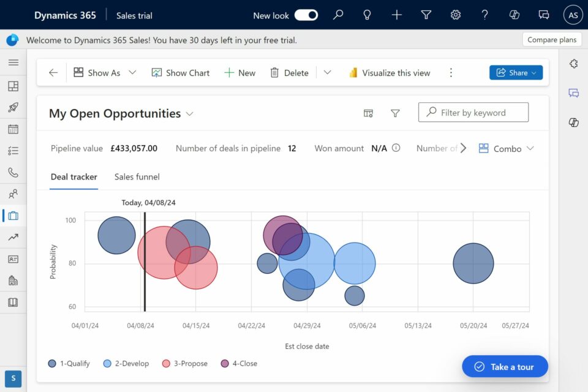Open the advanced filter funnel in header
The width and height of the screenshot is (588, 392).
click(x=426, y=15)
